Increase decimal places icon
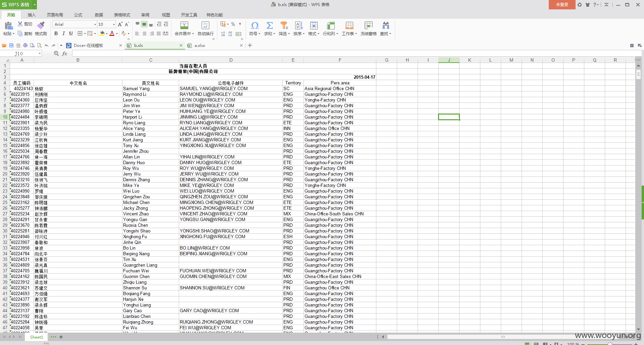Viewport: 644px width, 345px height. (x=223, y=34)
